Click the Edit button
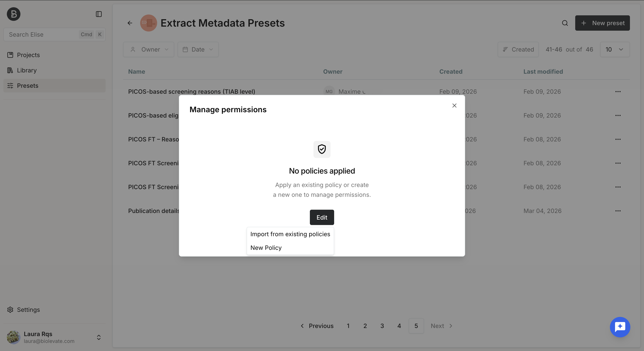 [322, 217]
